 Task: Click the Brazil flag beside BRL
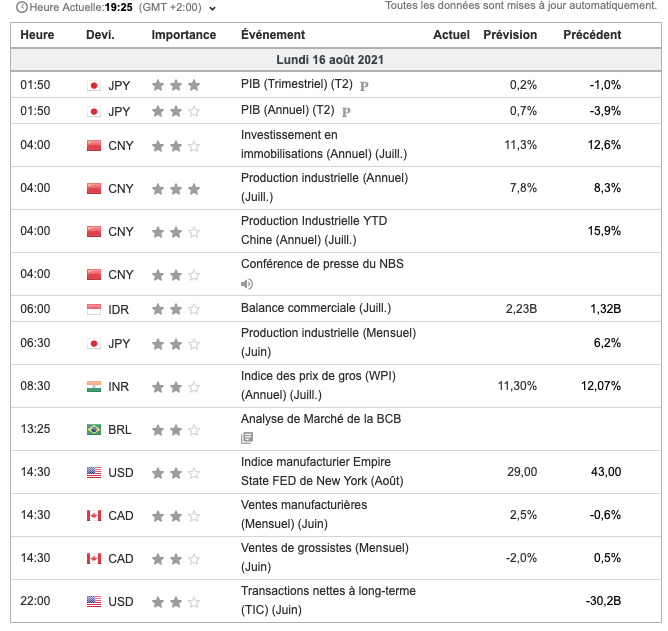point(94,430)
